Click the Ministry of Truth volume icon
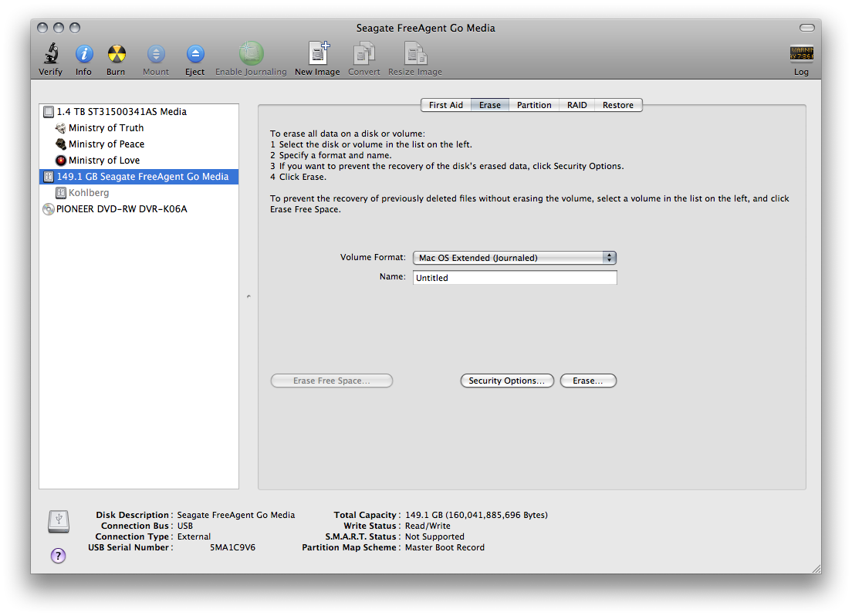 pyautogui.click(x=60, y=128)
